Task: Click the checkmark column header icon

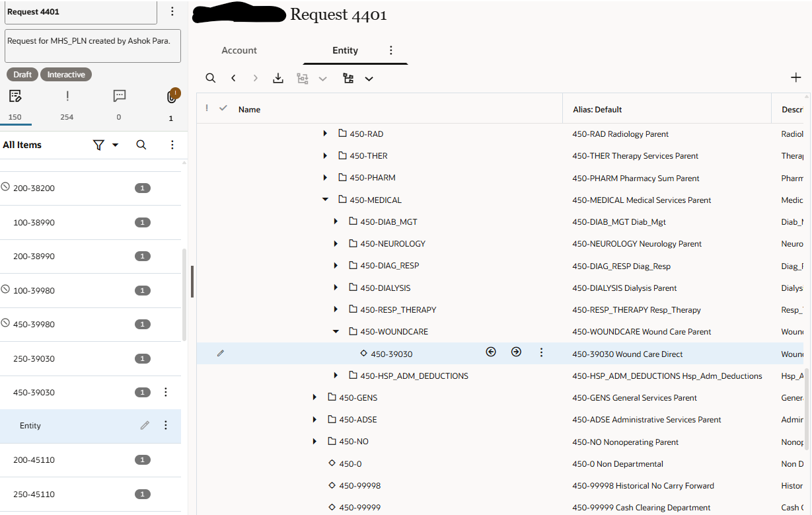Action: [223, 108]
